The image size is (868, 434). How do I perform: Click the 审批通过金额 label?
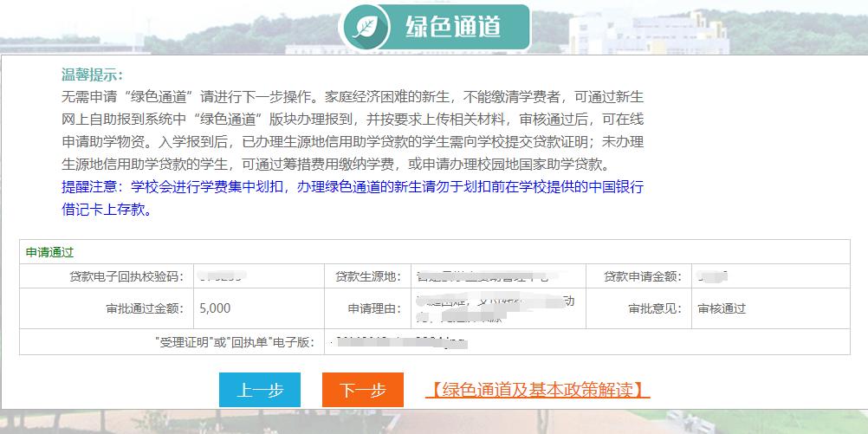145,308
